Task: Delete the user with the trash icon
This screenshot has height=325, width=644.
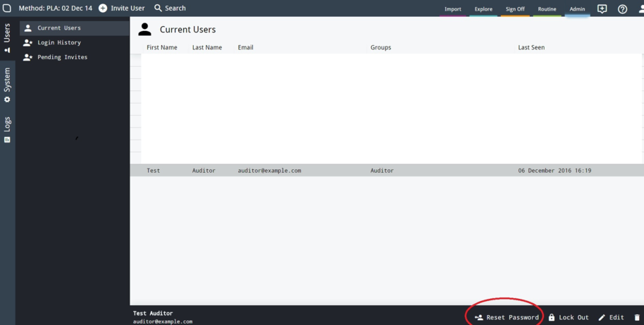Action: [x=637, y=317]
